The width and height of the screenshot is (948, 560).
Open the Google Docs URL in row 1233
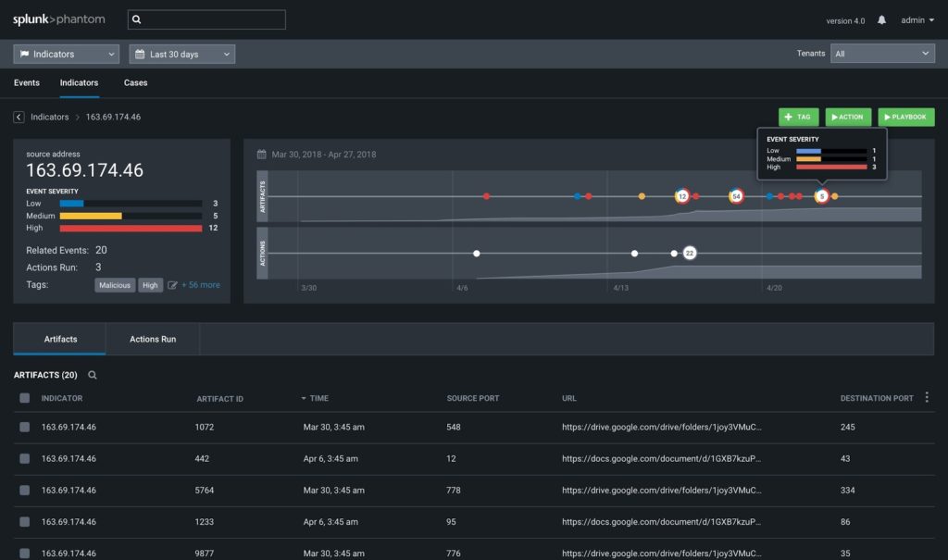pos(661,521)
